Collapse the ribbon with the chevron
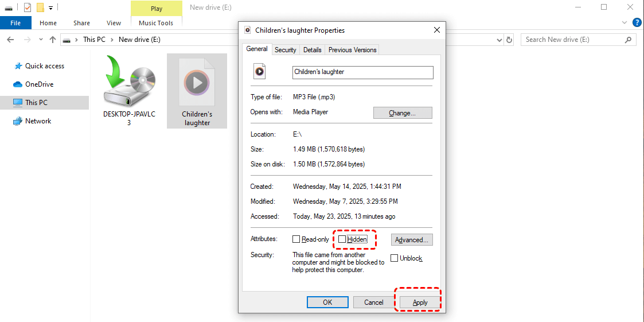The height and width of the screenshot is (322, 644). click(x=625, y=23)
